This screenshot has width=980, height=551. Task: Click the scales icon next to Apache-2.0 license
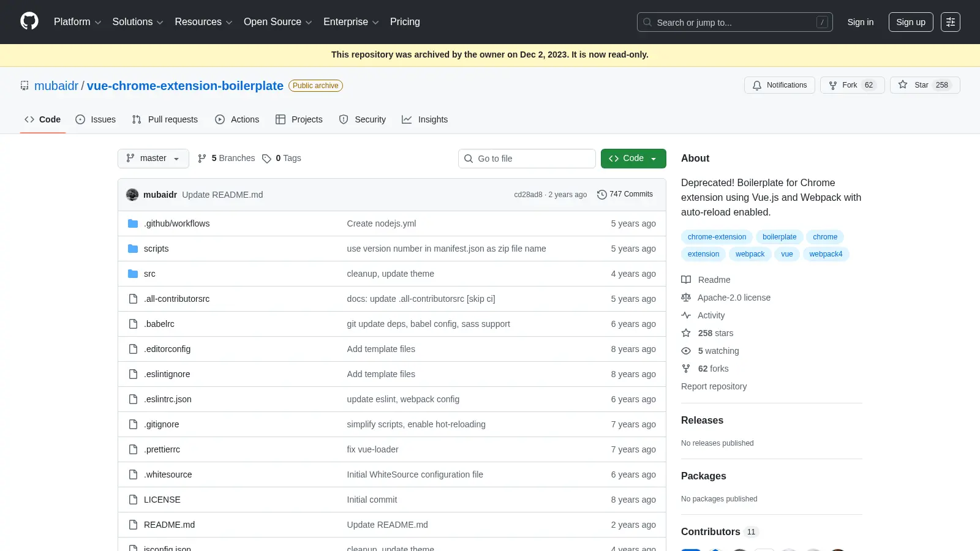tap(686, 298)
